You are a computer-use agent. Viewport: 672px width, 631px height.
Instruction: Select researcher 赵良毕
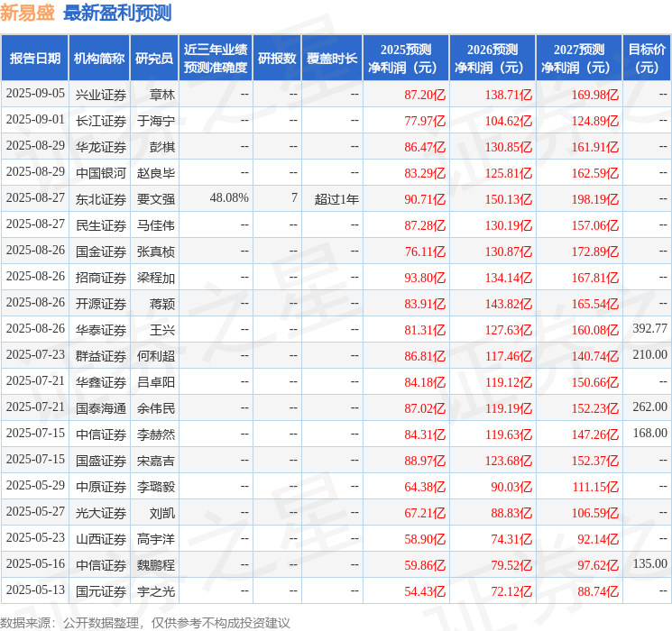coord(156,173)
